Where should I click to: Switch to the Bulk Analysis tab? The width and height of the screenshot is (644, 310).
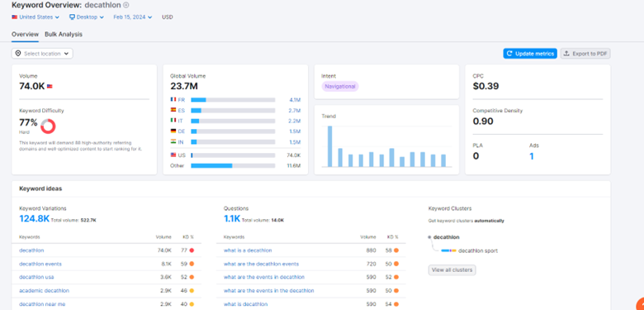64,35
